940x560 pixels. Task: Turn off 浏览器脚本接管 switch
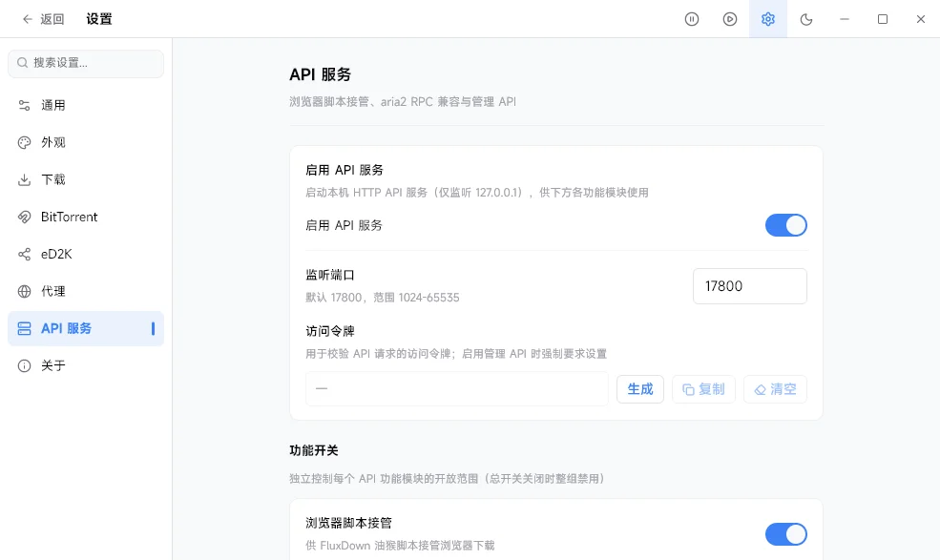[786, 534]
